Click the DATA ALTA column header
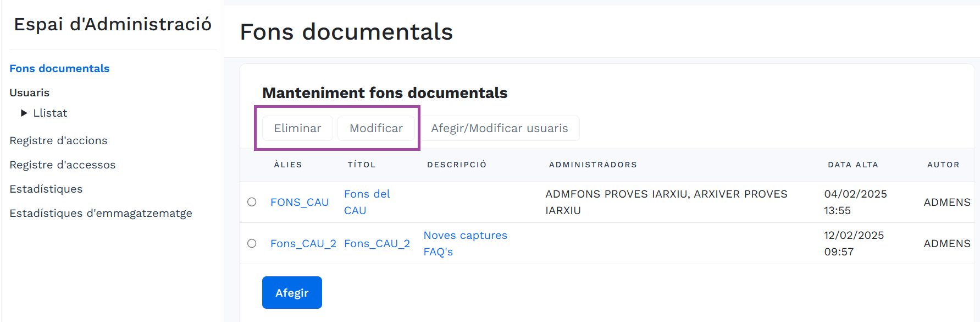980x322 pixels. click(x=853, y=165)
